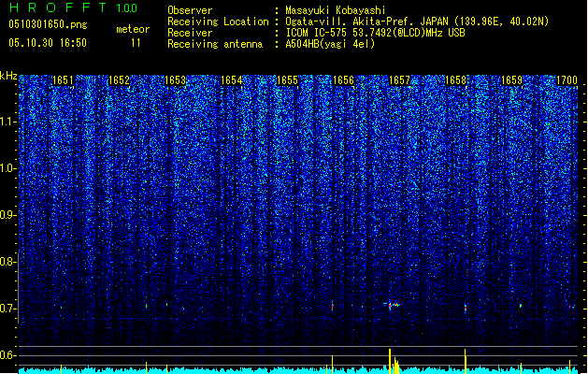588x374 pixels.
Task: Click the Receiving Location value text
Action: 417,22
